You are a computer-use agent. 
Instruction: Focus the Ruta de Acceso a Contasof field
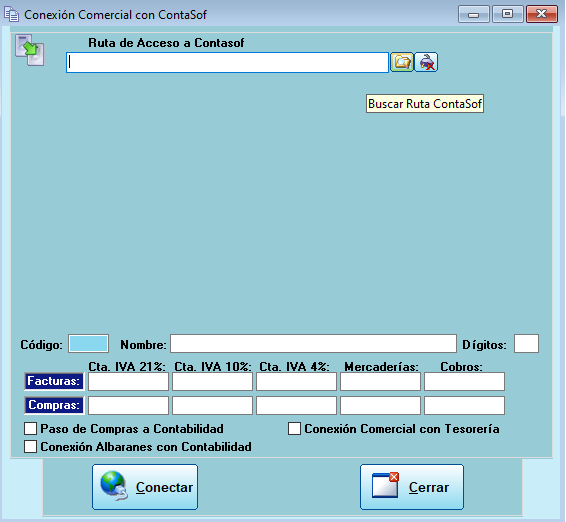227,62
